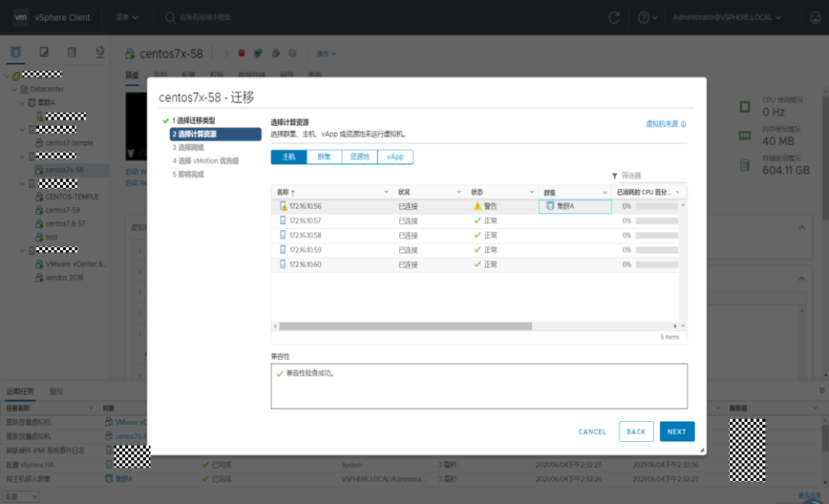The height and width of the screenshot is (504, 829).
Task: Click VM icon beside centos7-temple
Action: click(x=39, y=143)
